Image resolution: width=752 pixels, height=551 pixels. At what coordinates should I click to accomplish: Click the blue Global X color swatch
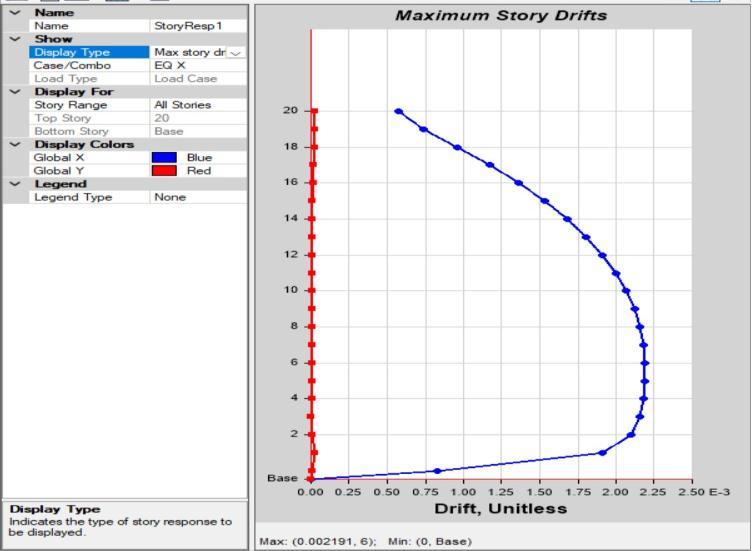164,158
